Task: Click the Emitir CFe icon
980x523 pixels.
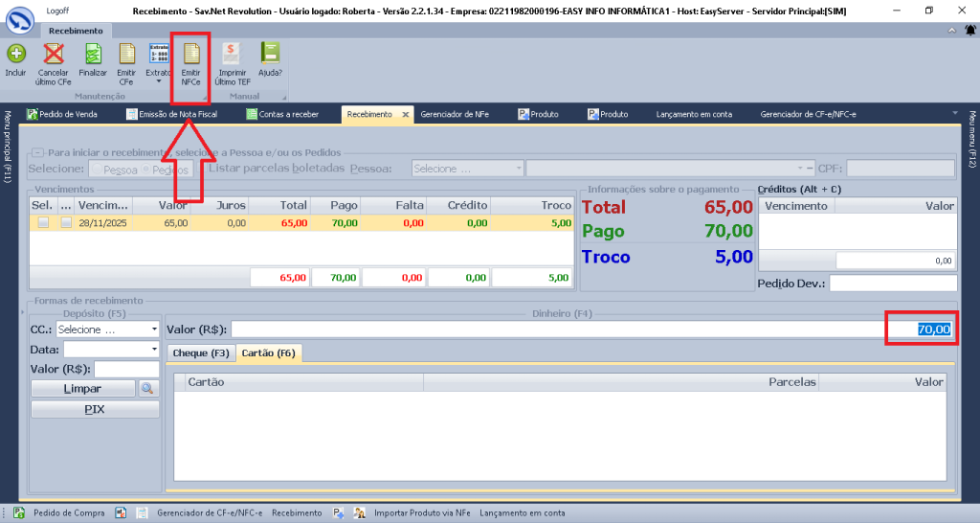Action: (x=126, y=58)
